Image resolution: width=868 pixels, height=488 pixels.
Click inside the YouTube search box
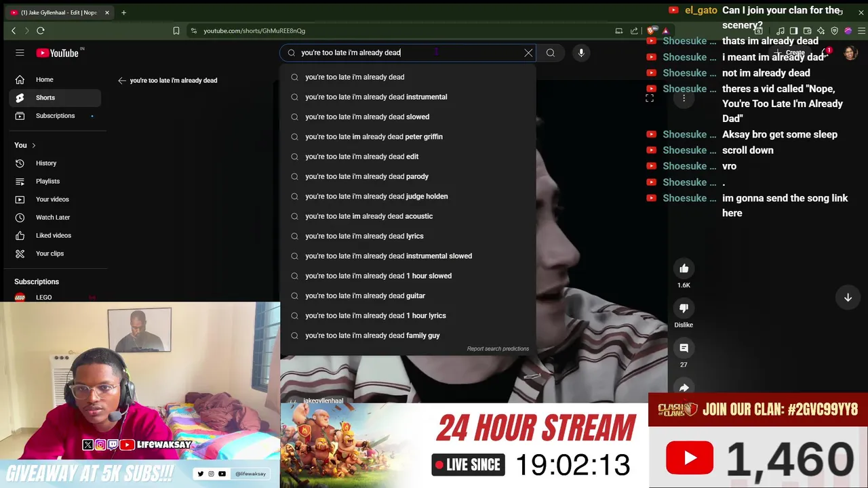point(407,53)
